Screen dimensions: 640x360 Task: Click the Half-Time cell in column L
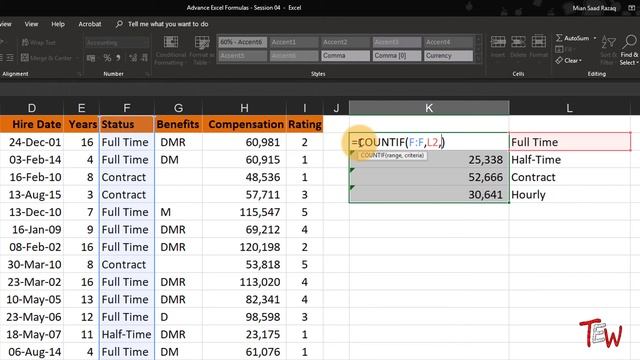[570, 160]
